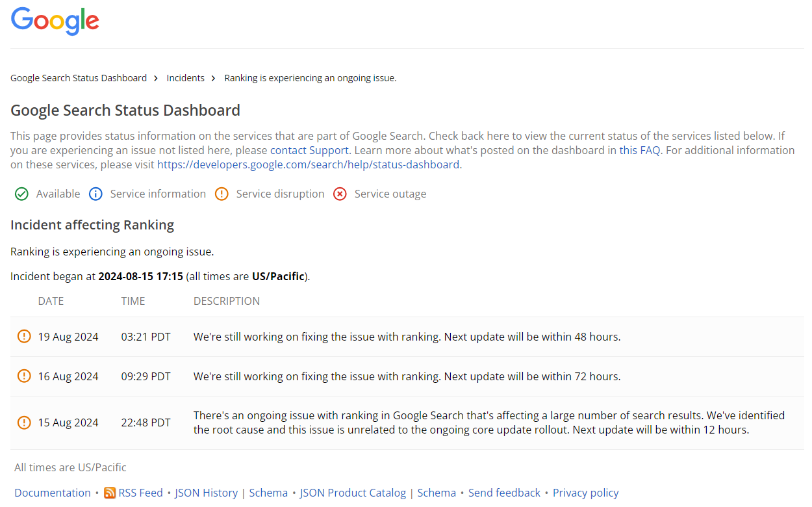Viewport: 812px width, 507px height.
Task: Click the incident start time 2024-08-15 17:15
Action: point(140,276)
